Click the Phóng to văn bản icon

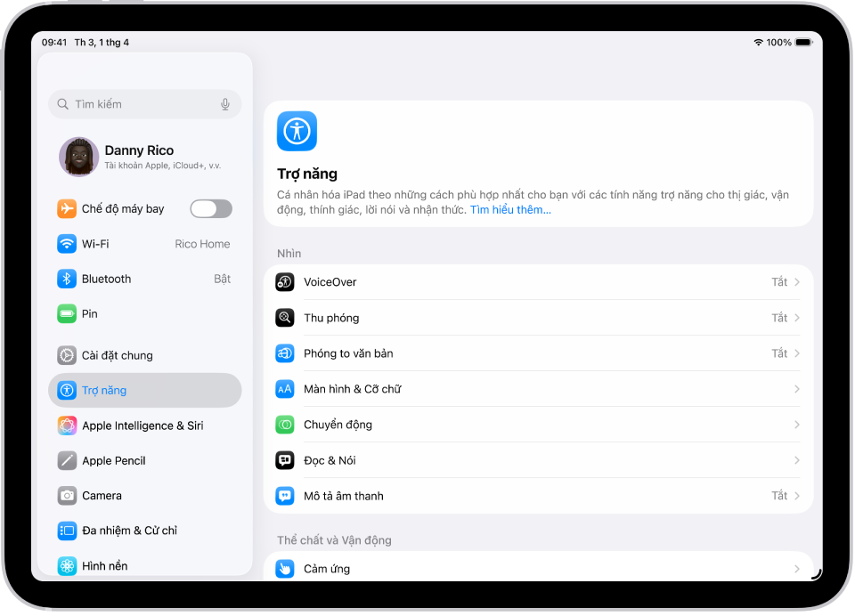tap(285, 353)
